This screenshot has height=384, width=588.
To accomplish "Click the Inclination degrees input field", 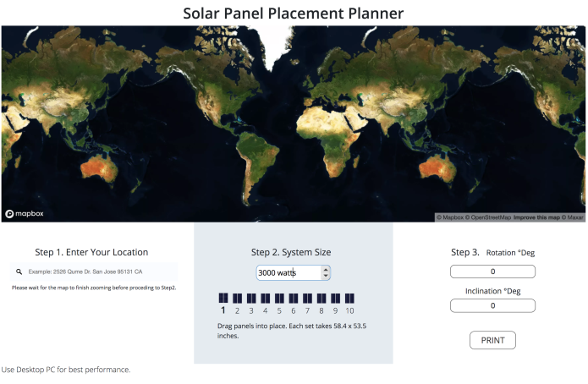I will click(492, 305).
